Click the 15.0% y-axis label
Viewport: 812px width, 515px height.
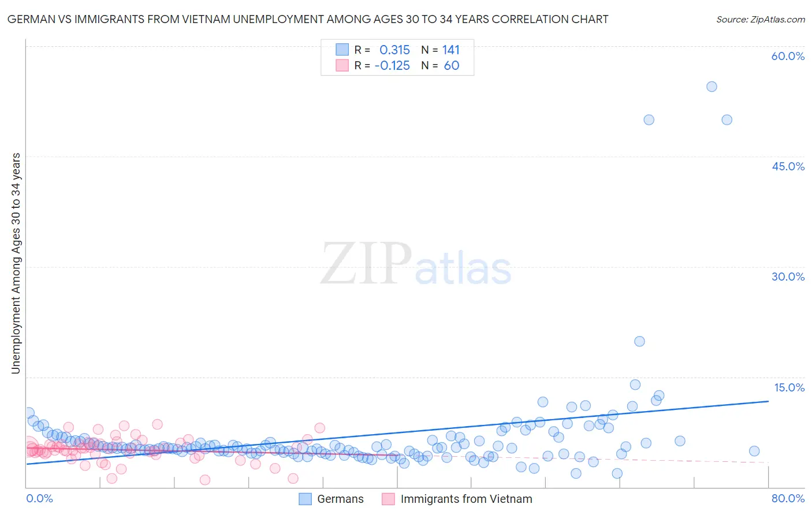[789, 387]
